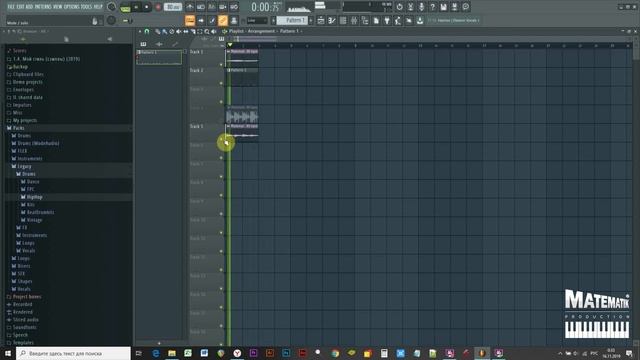Open the OPTIONS menu

(x=71, y=7)
